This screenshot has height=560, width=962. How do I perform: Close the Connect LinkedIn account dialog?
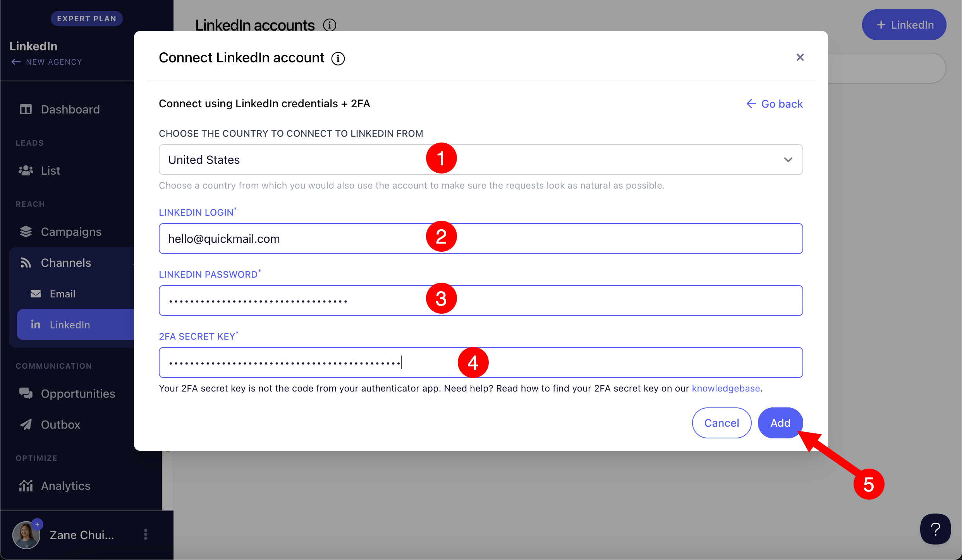click(x=800, y=57)
